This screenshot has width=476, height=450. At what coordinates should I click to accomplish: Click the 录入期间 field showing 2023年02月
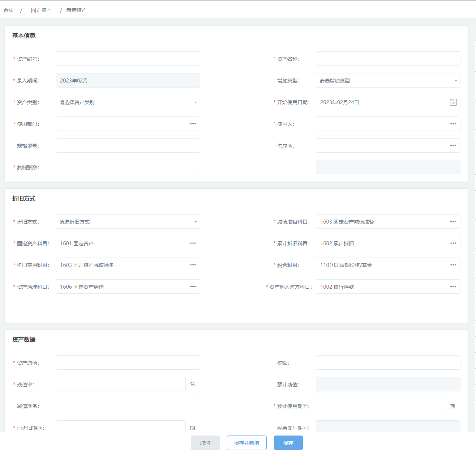pos(128,80)
